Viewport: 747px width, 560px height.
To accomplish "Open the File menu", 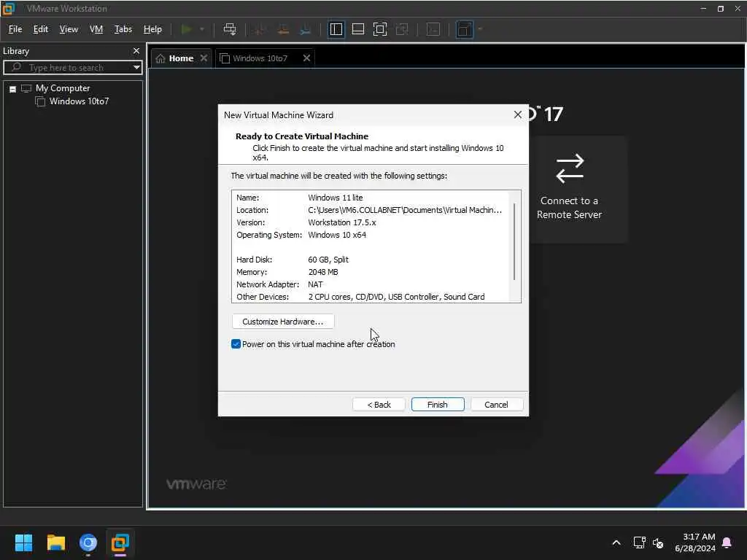I will 15,29.
